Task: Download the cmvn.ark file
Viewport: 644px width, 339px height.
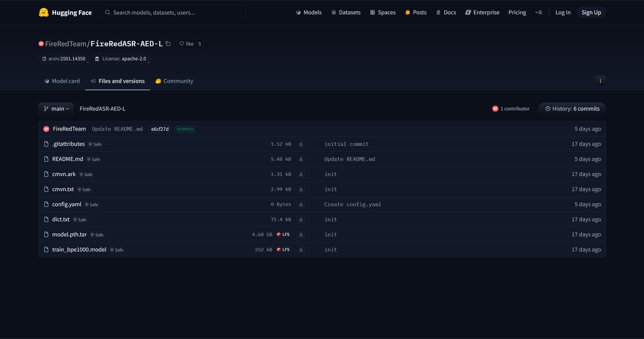Action: click(x=301, y=174)
